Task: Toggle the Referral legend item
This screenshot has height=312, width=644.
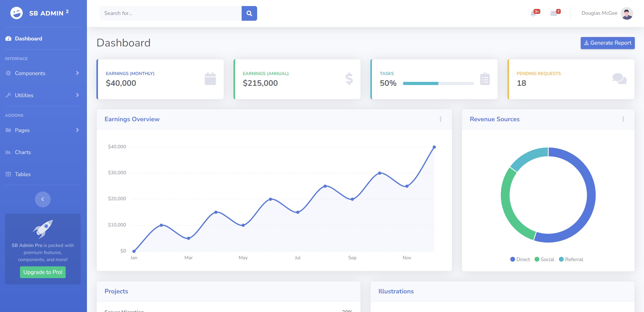Action: (x=571, y=259)
